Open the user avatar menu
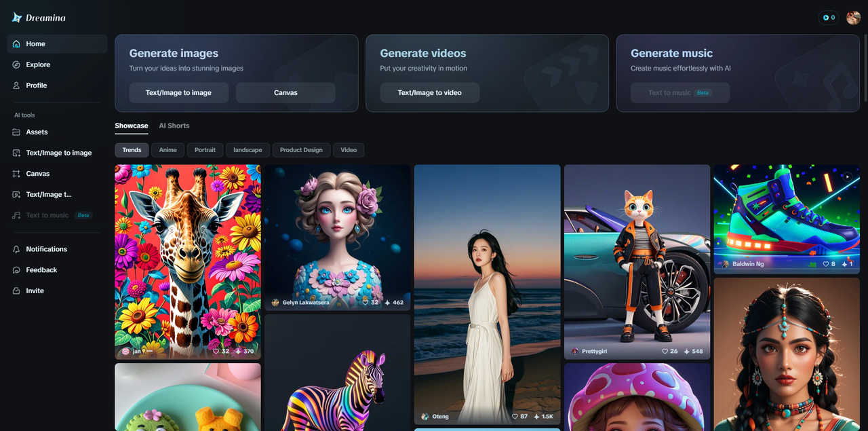This screenshot has width=868, height=431. pyautogui.click(x=853, y=18)
